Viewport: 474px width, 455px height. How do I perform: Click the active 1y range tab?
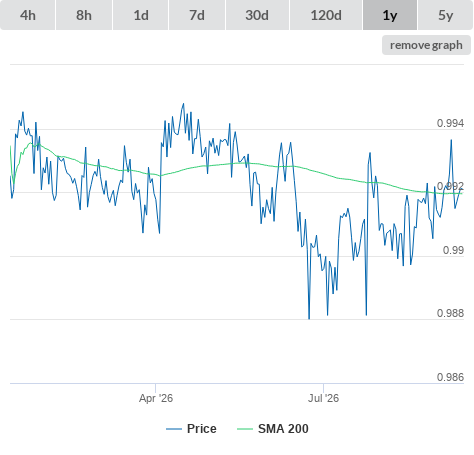tap(390, 15)
